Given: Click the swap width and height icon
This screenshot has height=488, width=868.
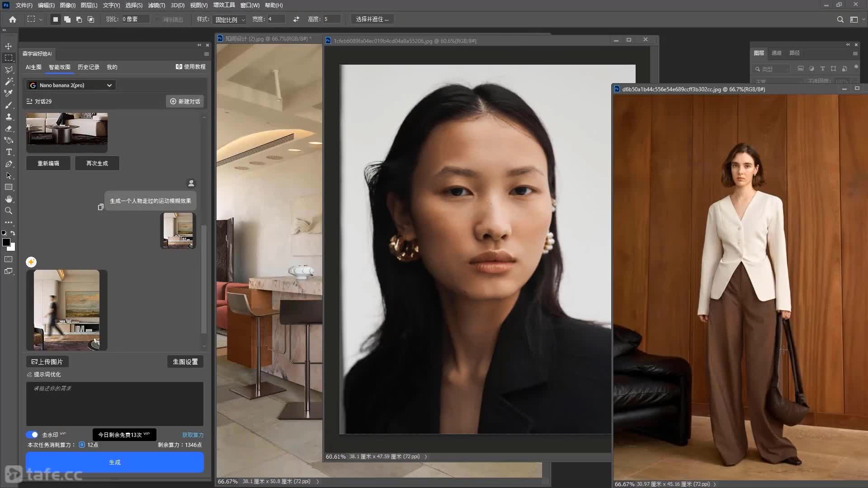Looking at the screenshot, I should tap(296, 19).
